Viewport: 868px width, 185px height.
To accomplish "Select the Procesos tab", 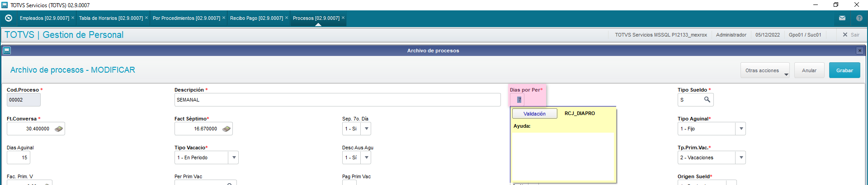I will 316,18.
